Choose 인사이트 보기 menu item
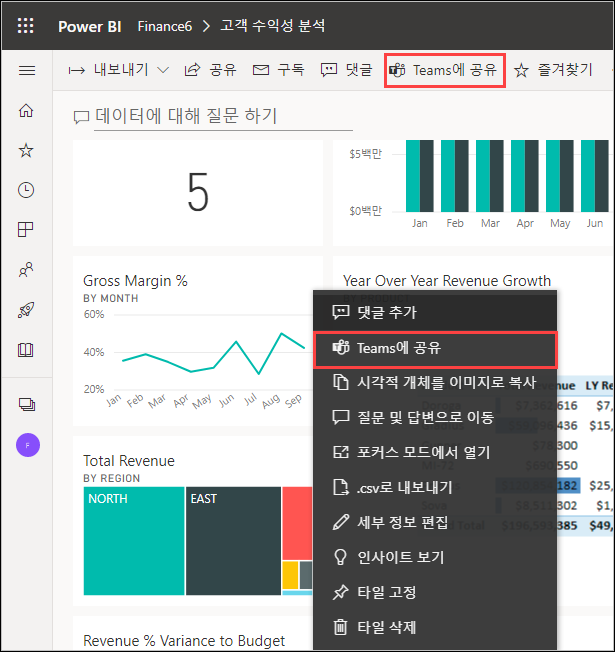The height and width of the screenshot is (652, 615). [x=435, y=557]
